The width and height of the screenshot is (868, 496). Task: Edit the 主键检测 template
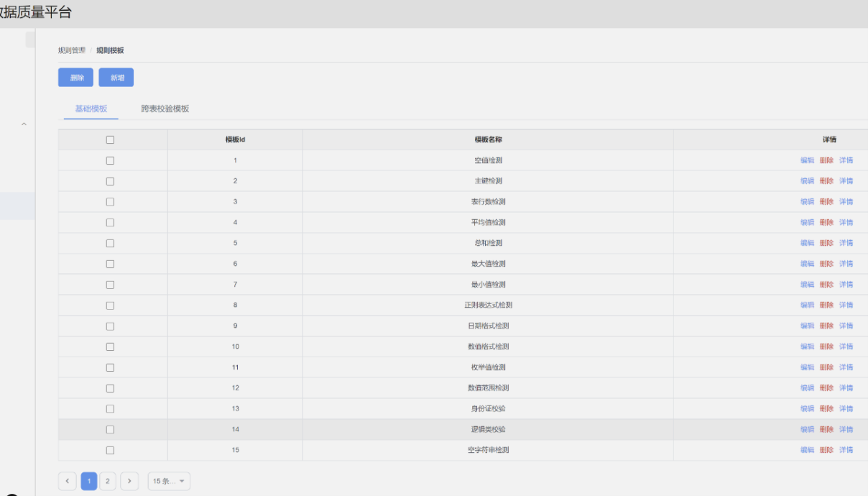coord(807,181)
